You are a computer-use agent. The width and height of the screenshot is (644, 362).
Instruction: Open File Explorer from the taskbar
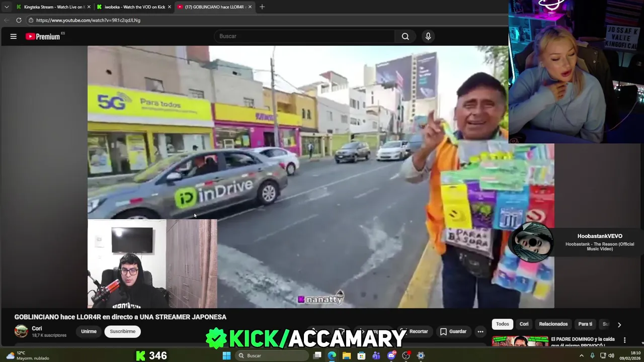[347, 355]
